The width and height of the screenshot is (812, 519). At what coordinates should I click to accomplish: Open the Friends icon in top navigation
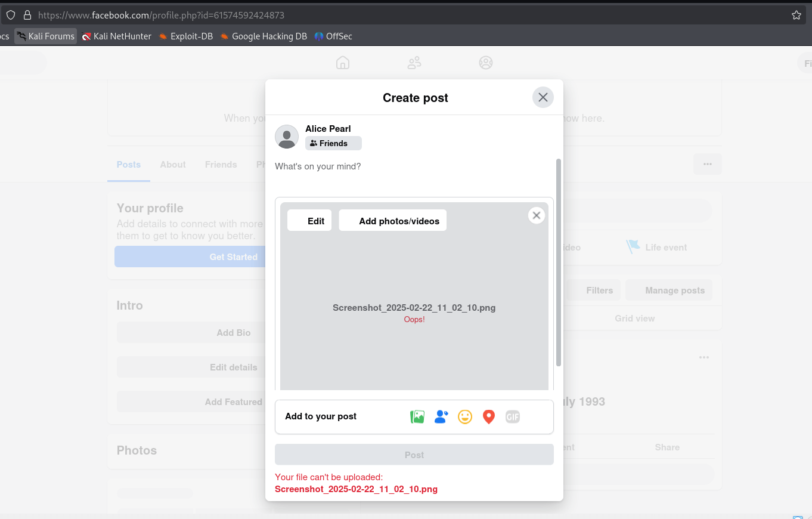(x=414, y=63)
